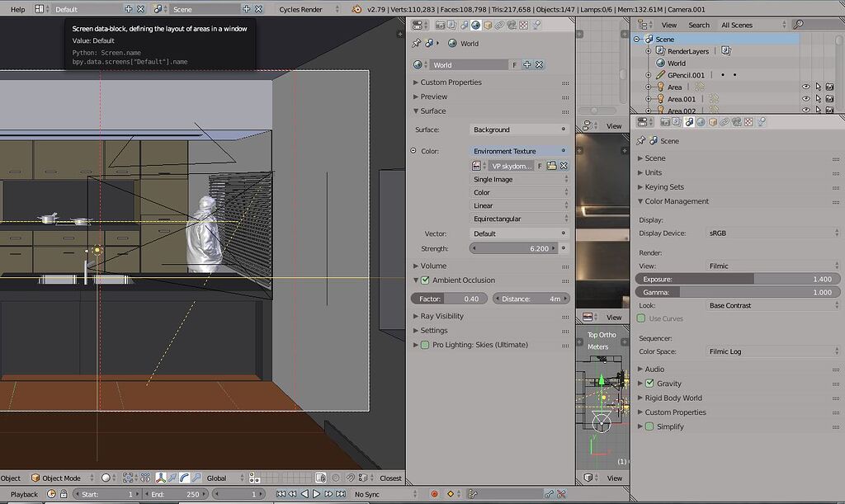Select translate manipulator arrow icon
The image size is (845, 504).
(x=172, y=478)
